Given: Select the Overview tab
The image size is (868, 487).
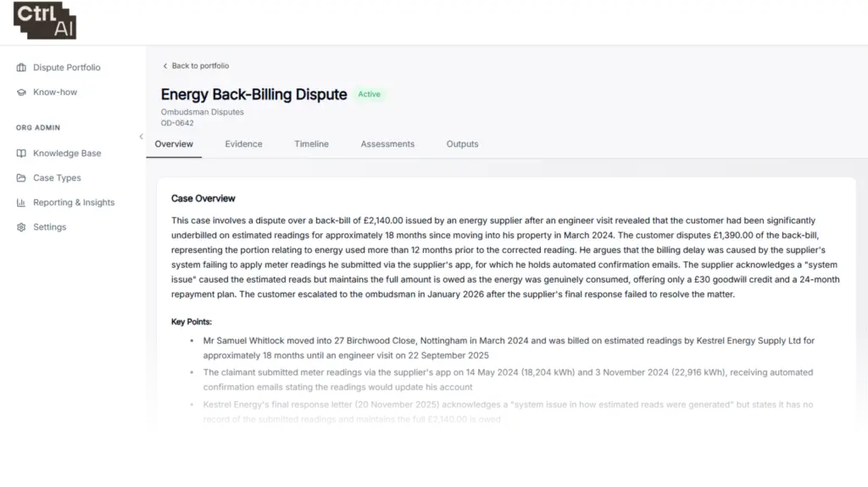Looking at the screenshot, I should coord(174,144).
